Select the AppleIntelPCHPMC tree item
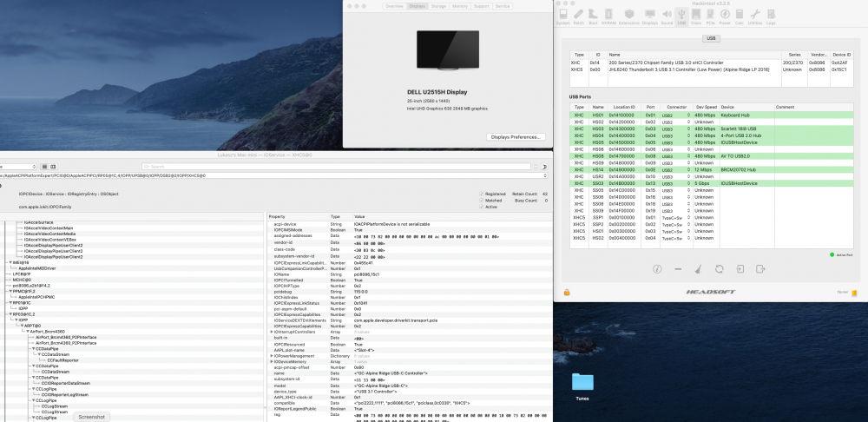Viewport: 868px width, 422px height. [x=36, y=297]
